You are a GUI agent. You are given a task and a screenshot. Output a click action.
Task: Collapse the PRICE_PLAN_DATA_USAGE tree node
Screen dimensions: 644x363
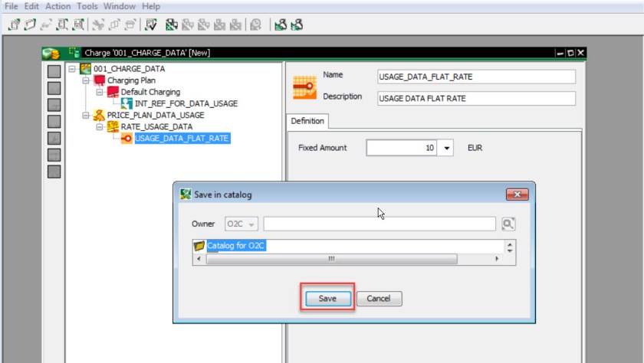[x=85, y=116]
